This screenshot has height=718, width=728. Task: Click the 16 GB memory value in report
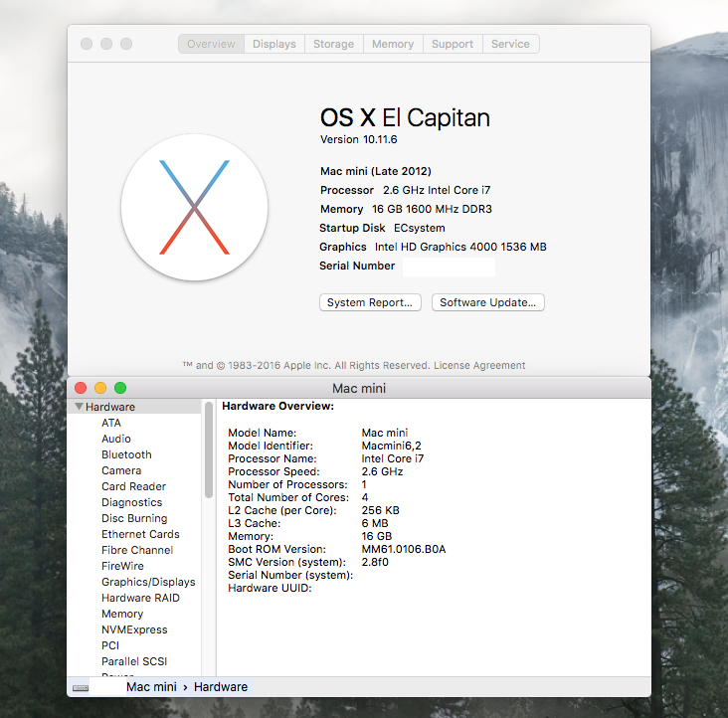coord(377,537)
